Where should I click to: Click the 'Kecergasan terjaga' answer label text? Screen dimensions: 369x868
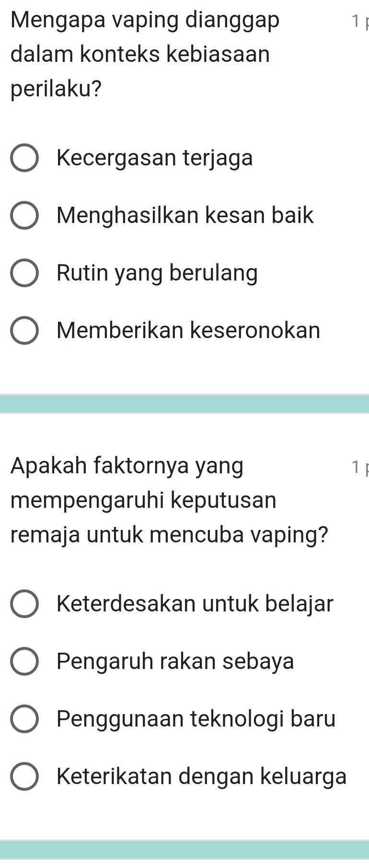(154, 158)
